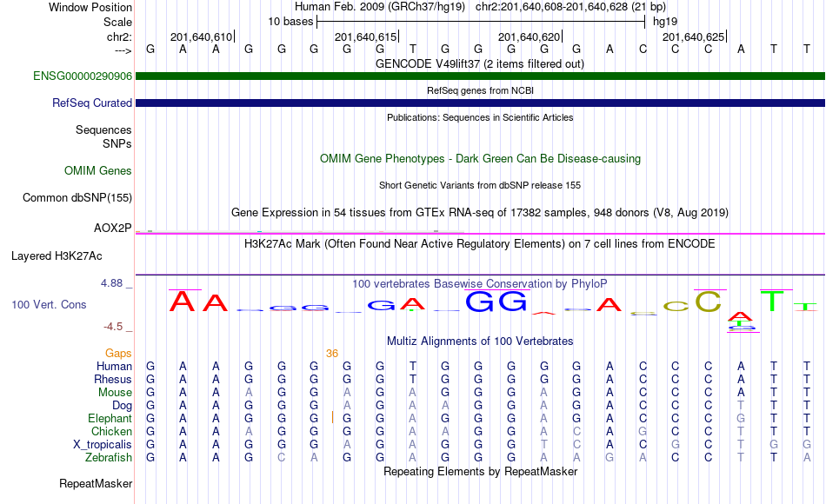Click the Common dbSNP(155) label

[x=77, y=197]
